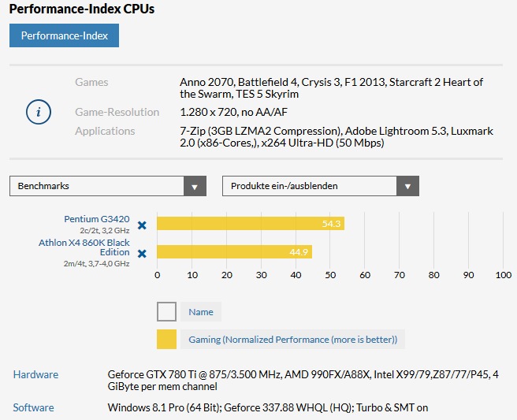
Task: Click the '1.280 x 720, no AA/AF' text
Action: [234, 112]
